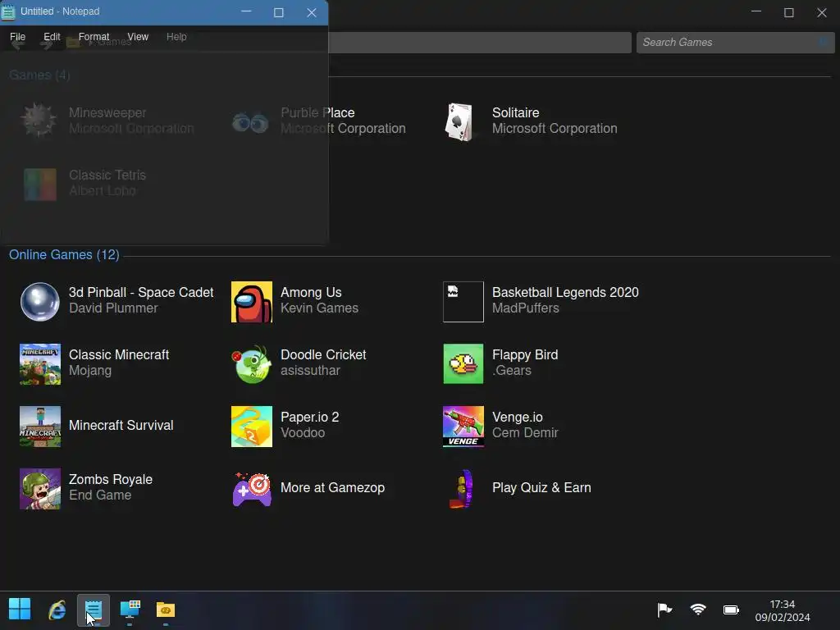The width and height of the screenshot is (840, 630).
Task: Open the Minecraft Survival icon
Action: coord(39,427)
